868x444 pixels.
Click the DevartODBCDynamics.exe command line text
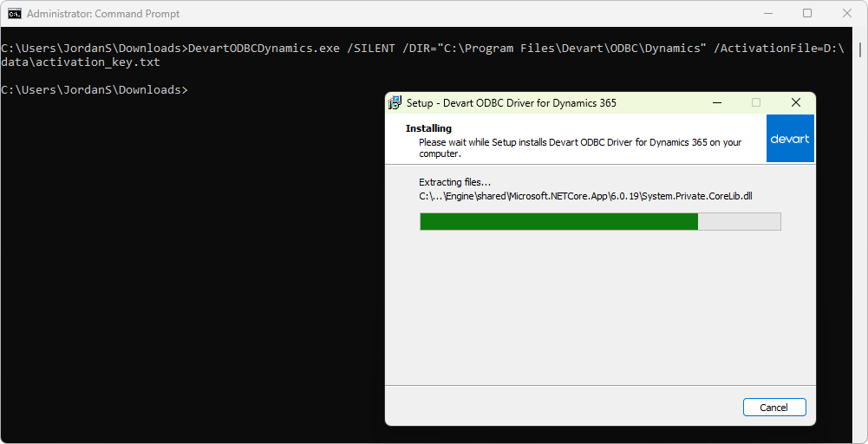(423, 49)
